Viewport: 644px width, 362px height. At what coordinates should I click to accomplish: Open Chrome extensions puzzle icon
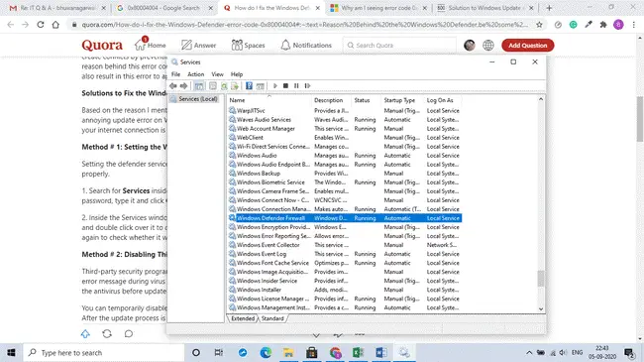[x=603, y=25]
